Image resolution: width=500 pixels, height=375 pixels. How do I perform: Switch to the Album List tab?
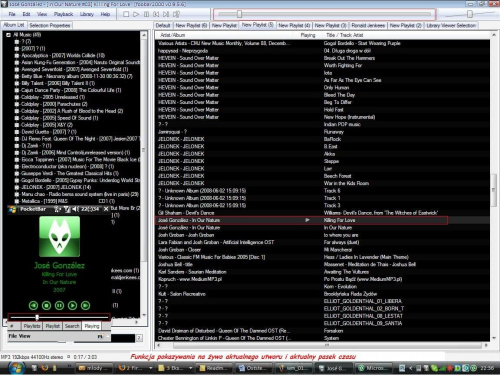pos(14,25)
